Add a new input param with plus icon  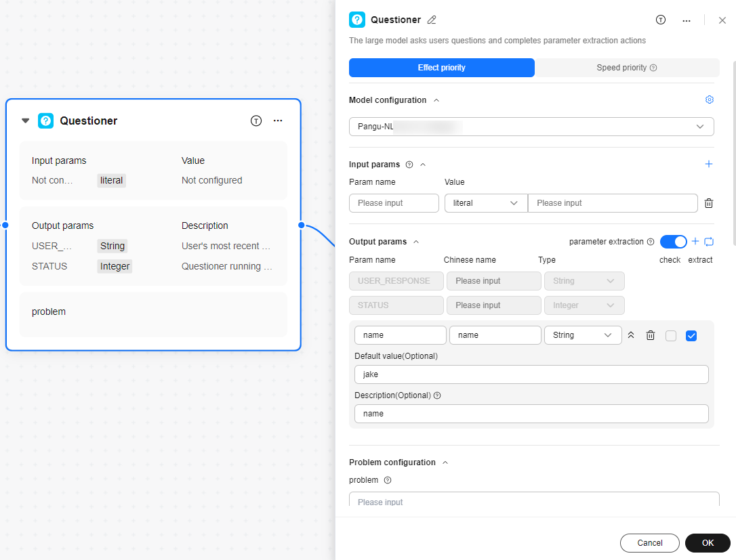(709, 164)
